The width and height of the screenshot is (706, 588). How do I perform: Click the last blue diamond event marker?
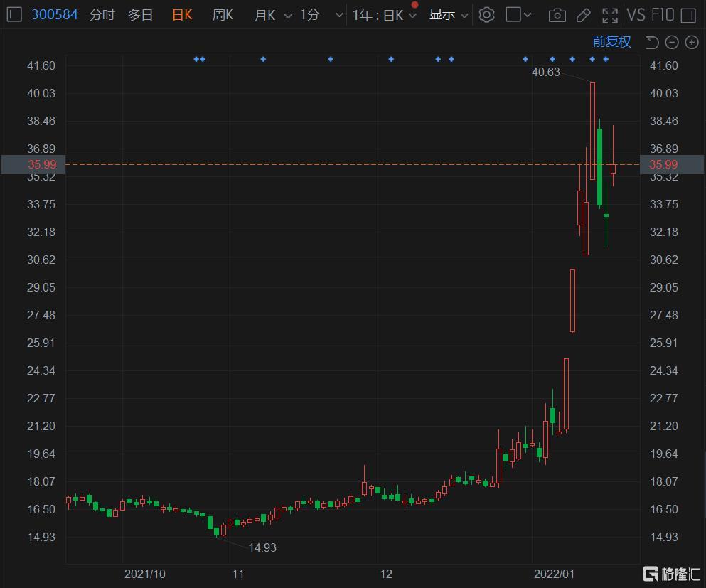click(606, 59)
